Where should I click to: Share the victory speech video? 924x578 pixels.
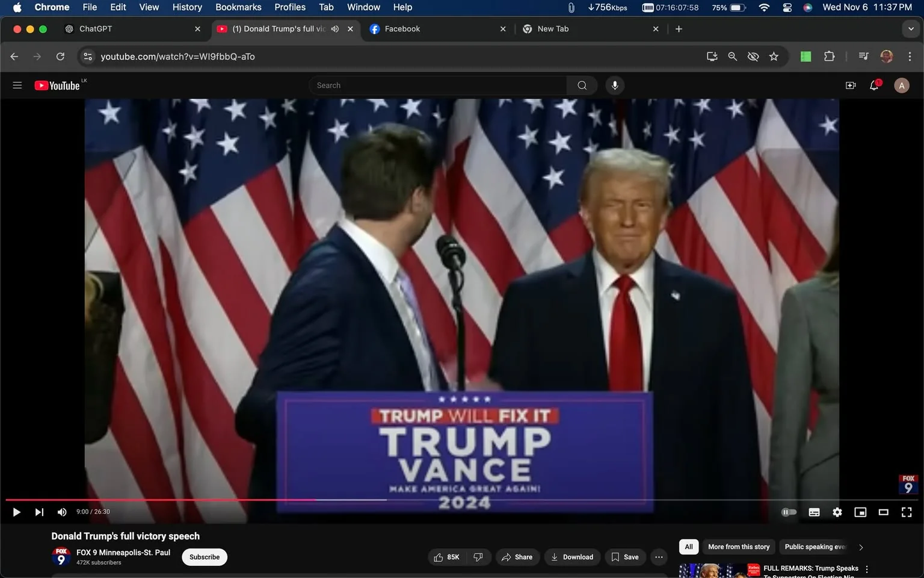(x=517, y=558)
